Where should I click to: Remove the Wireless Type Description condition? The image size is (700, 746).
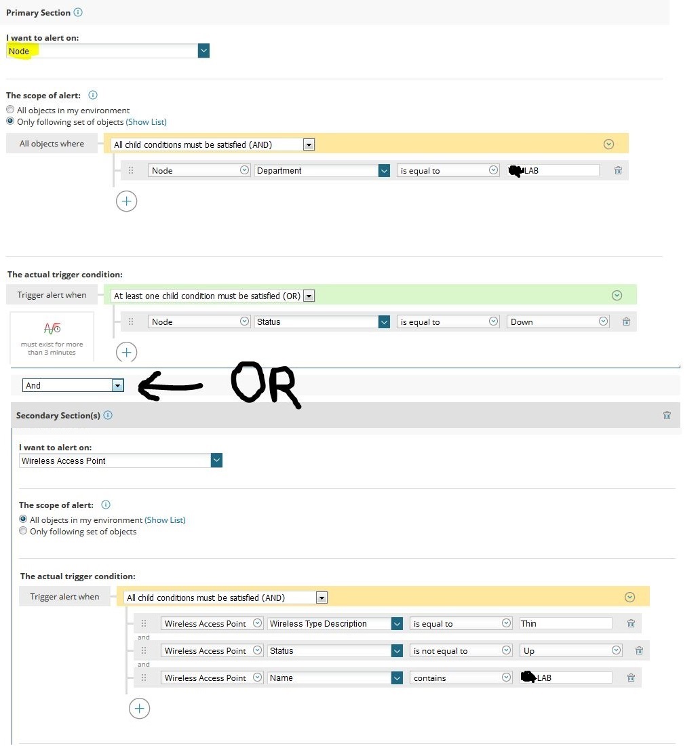[631, 623]
